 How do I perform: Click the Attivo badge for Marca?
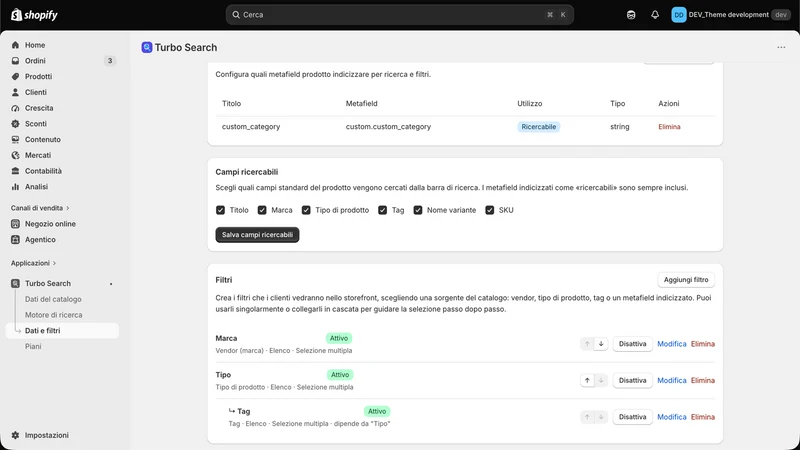(339, 338)
